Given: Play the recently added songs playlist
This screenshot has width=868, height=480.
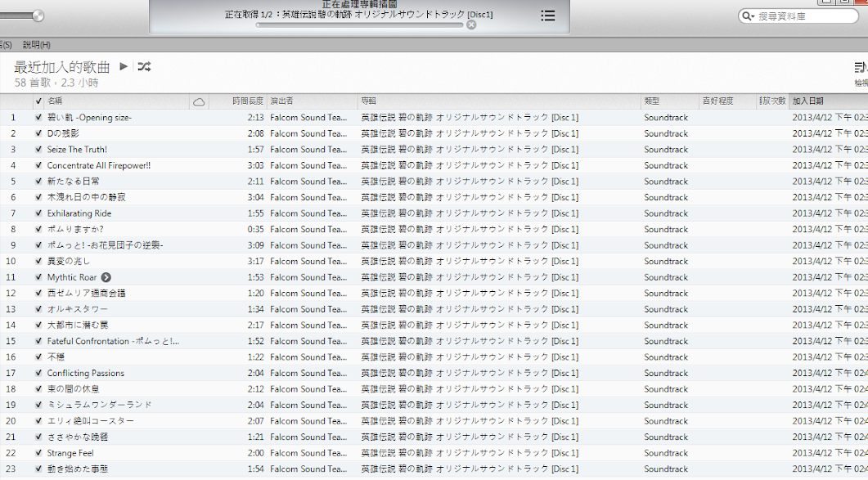Looking at the screenshot, I should pyautogui.click(x=124, y=66).
